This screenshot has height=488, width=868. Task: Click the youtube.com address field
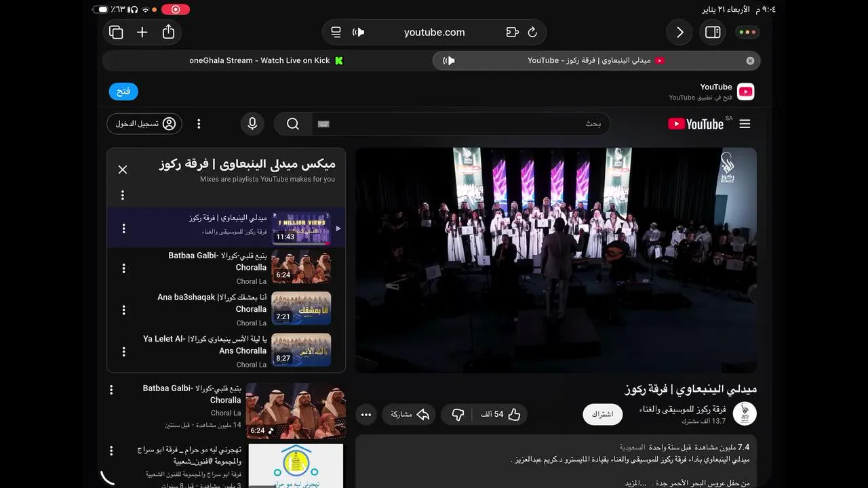click(434, 32)
